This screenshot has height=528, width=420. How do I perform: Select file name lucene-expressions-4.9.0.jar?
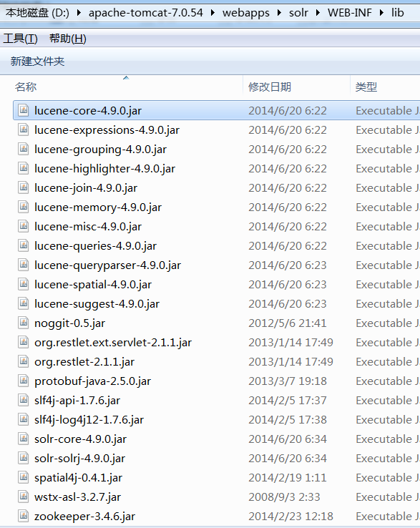coord(107,130)
